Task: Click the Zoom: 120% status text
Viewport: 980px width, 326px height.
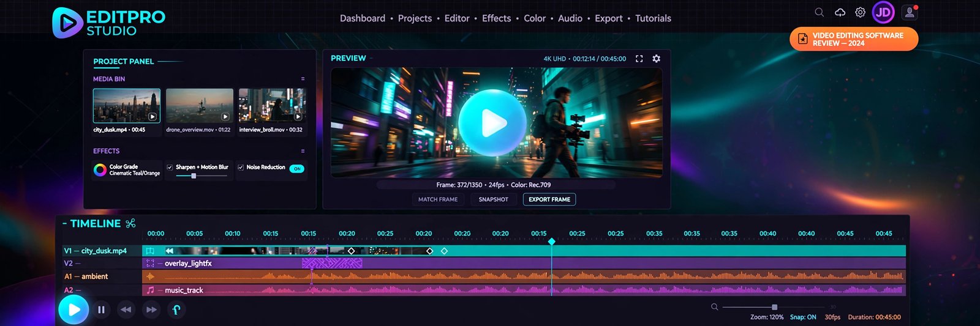Action: coord(767,317)
